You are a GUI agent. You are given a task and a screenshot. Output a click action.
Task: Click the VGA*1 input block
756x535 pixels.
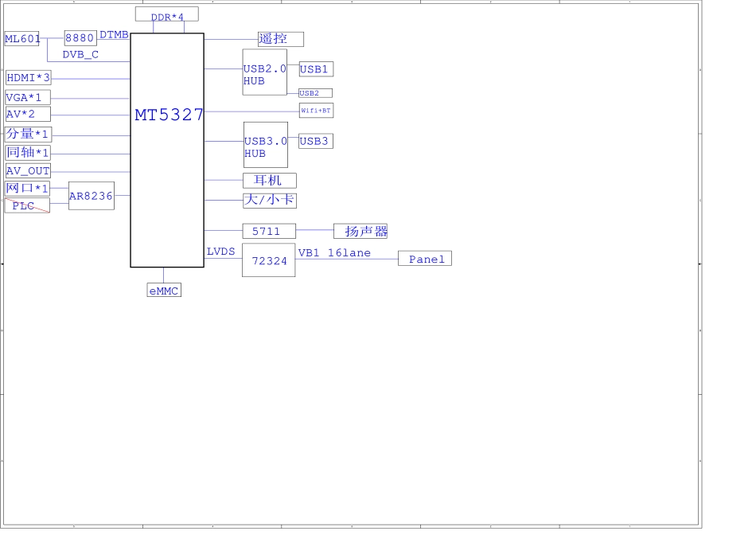(28, 97)
